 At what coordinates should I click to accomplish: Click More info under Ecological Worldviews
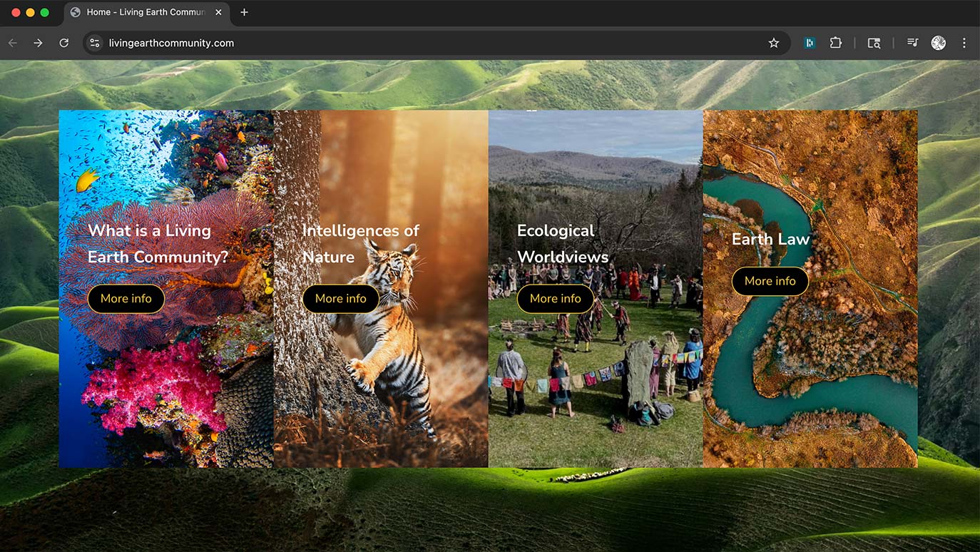(556, 299)
